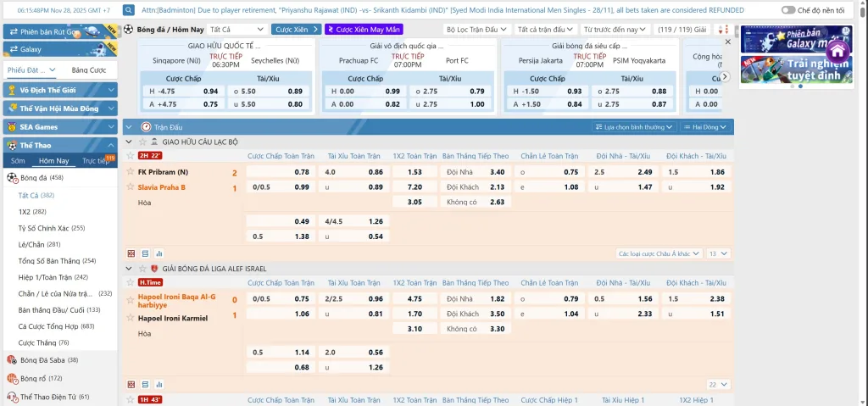Collapse the Giải Bóng Đá Liga Alef Israel league
This screenshot has width=868, height=406.
pyautogui.click(x=129, y=268)
